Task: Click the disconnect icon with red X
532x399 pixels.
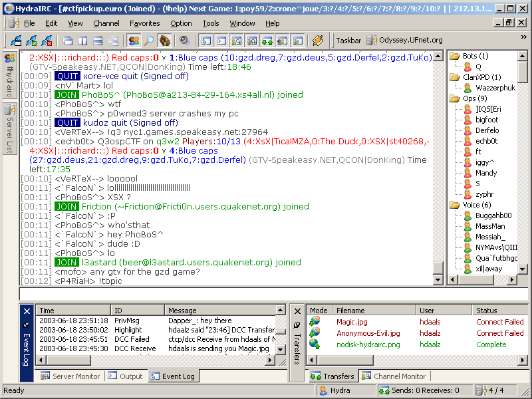Action: (x=47, y=41)
